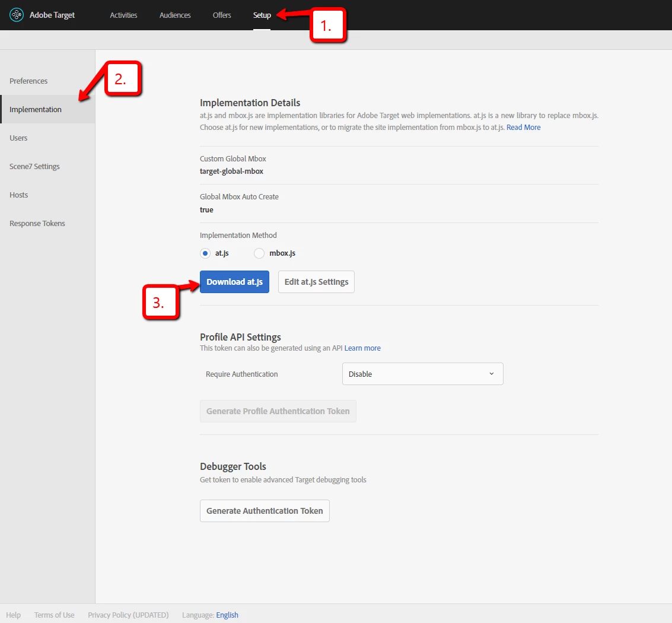The width and height of the screenshot is (672, 623).
Task: Select the mbox.js radio button
Action: pos(259,253)
